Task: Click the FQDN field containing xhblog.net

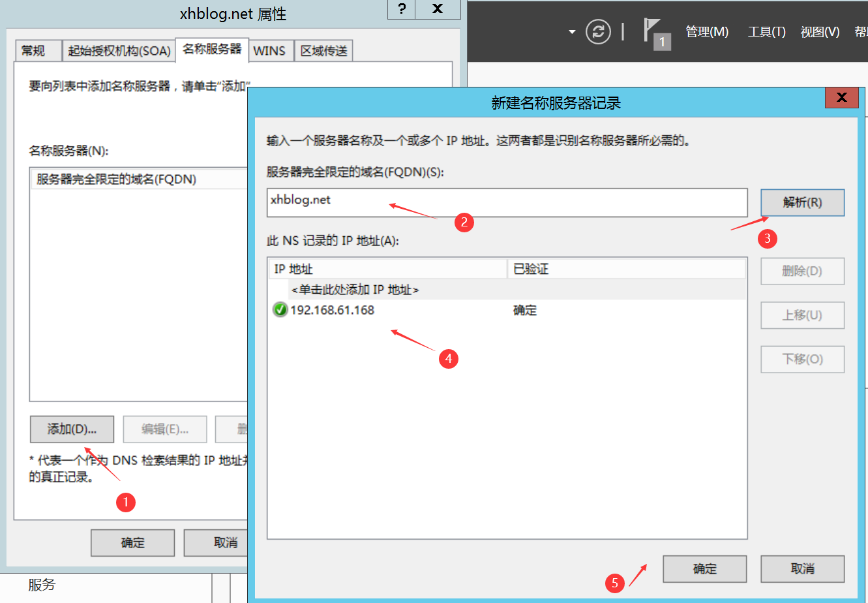Action: pyautogui.click(x=507, y=203)
